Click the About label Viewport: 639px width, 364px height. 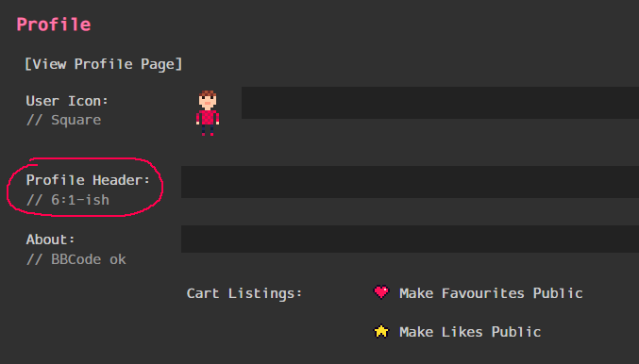[x=50, y=240]
